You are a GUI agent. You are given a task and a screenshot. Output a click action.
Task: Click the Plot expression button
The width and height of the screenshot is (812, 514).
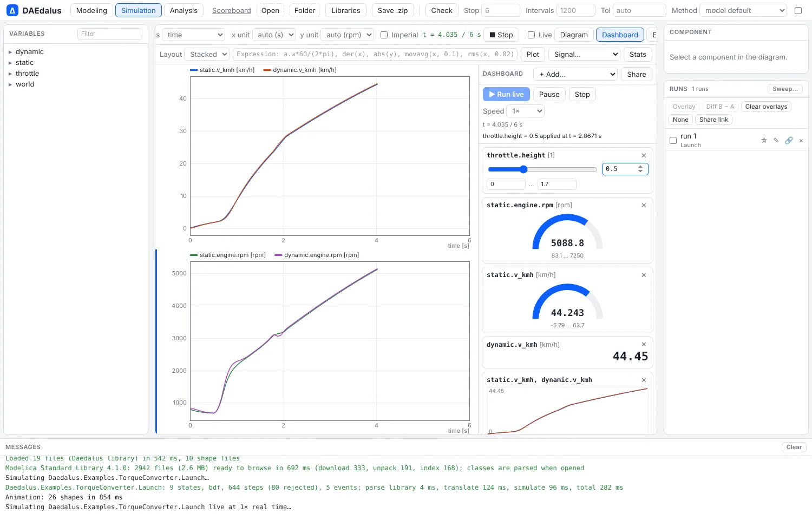tap(533, 54)
